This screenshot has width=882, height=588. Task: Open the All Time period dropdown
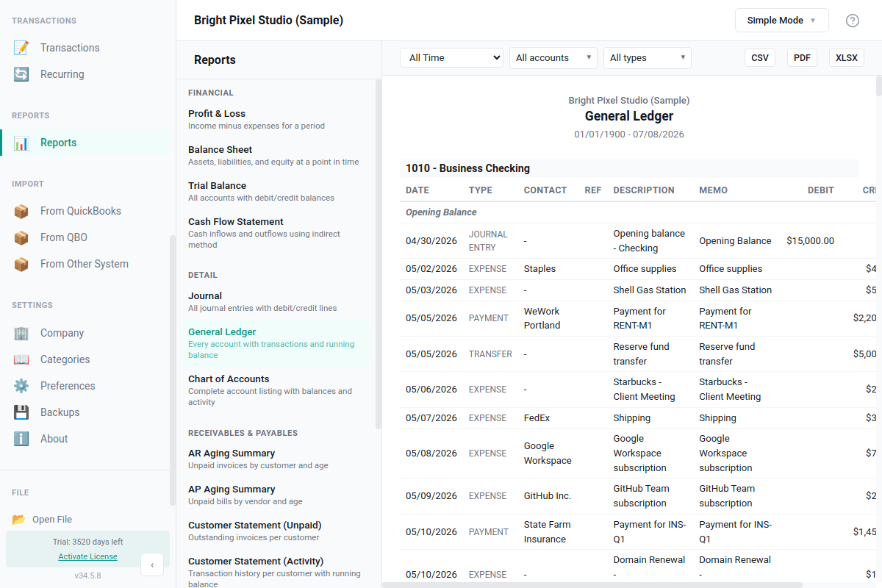451,57
